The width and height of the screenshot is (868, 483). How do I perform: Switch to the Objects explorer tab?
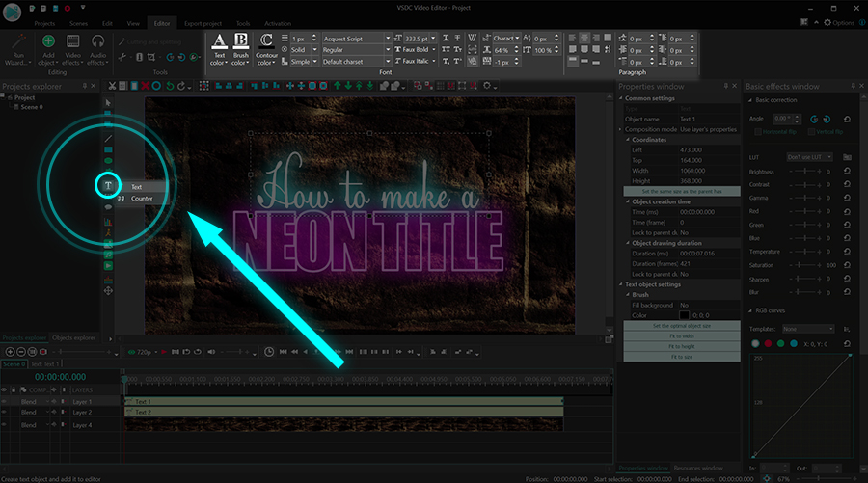[x=73, y=337]
